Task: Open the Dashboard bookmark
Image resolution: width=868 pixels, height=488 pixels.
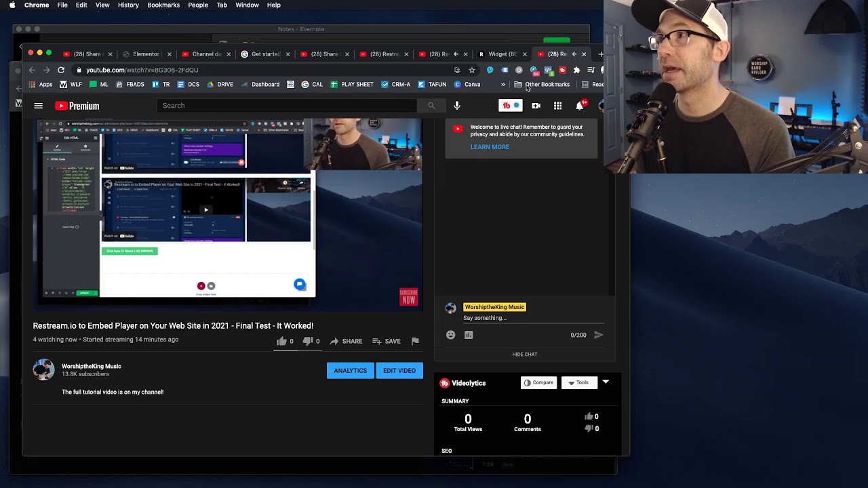Action: 260,85
